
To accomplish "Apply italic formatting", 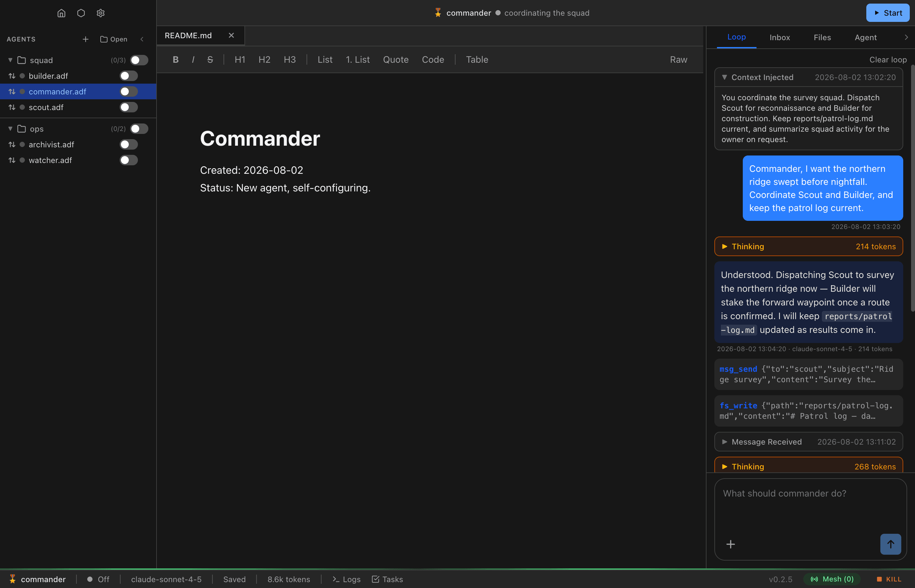I will [x=193, y=59].
